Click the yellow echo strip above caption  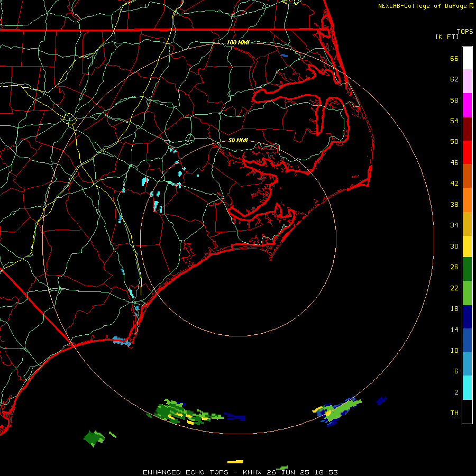tap(235, 462)
